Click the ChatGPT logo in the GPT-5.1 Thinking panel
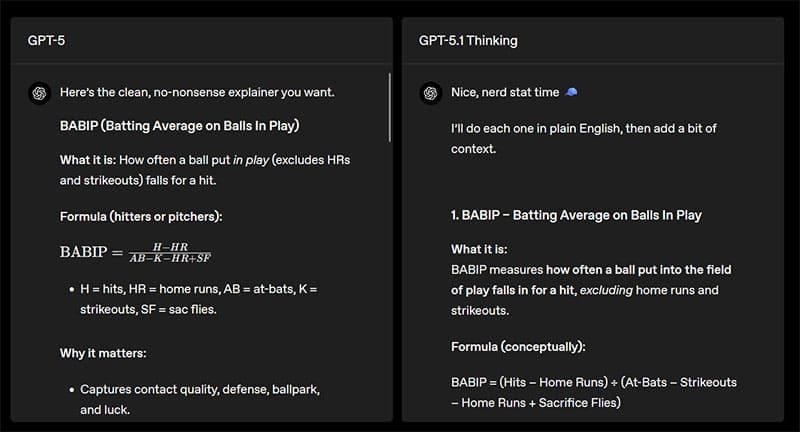Viewport: 800px width, 432px height. click(x=430, y=92)
